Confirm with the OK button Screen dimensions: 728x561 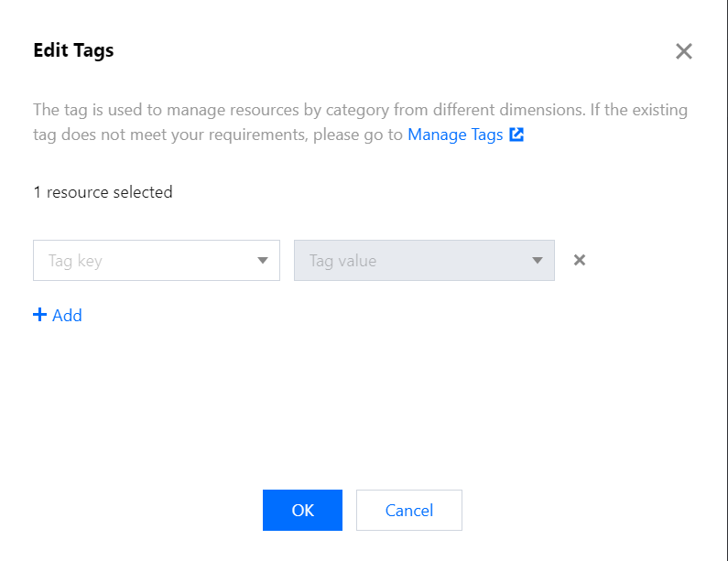[302, 511]
